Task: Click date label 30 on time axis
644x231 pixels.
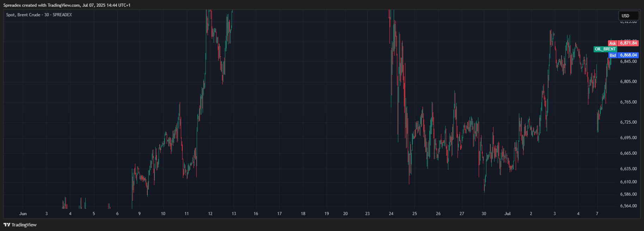Action: click(x=484, y=214)
